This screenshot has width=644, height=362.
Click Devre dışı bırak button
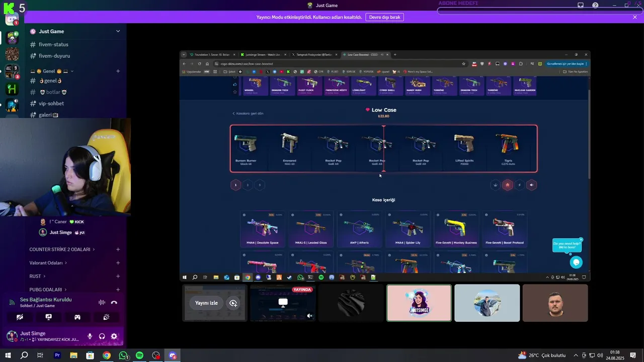pos(385,17)
